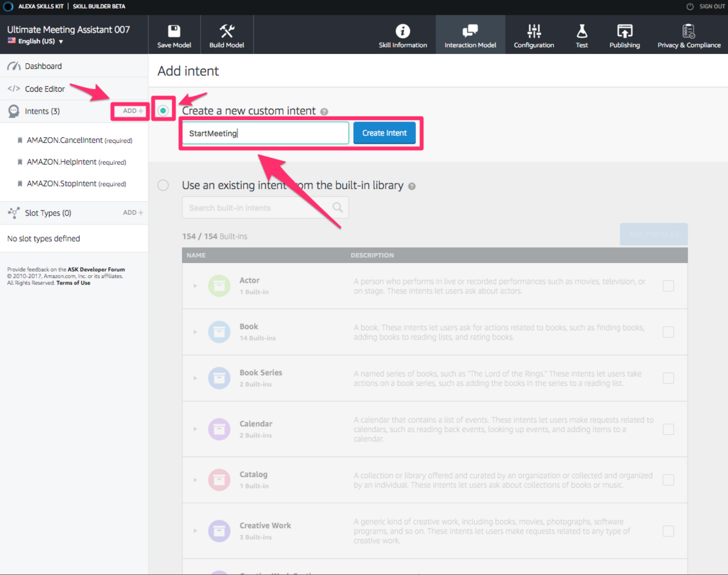
Task: Click the Sign Out power icon
Action: pyautogui.click(x=690, y=6)
